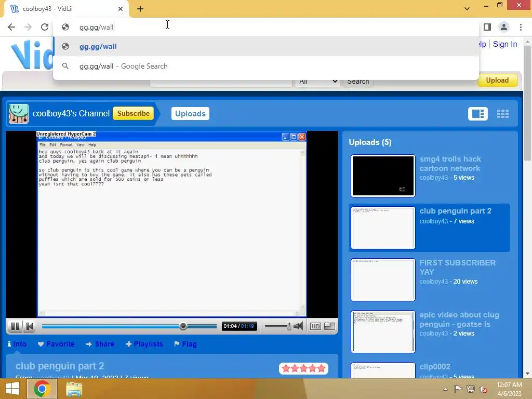This screenshot has height=399, width=532.
Task: Reload the current page
Action: coord(45,27)
